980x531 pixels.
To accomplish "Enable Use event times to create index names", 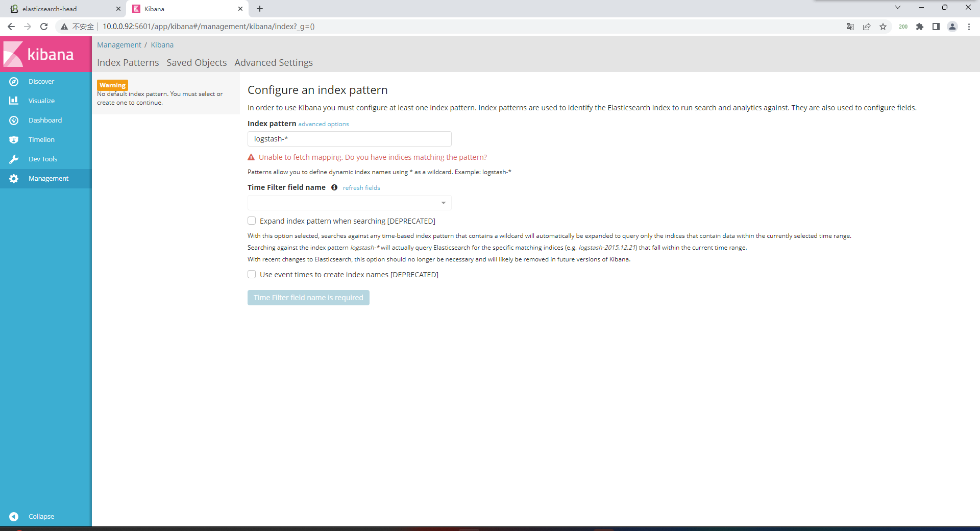I will [x=252, y=274].
